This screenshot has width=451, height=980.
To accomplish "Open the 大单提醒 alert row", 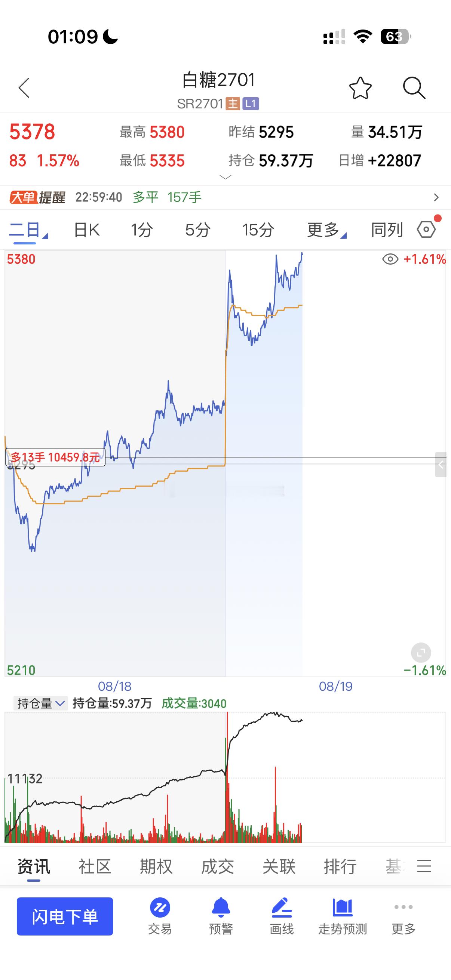I will [x=225, y=197].
